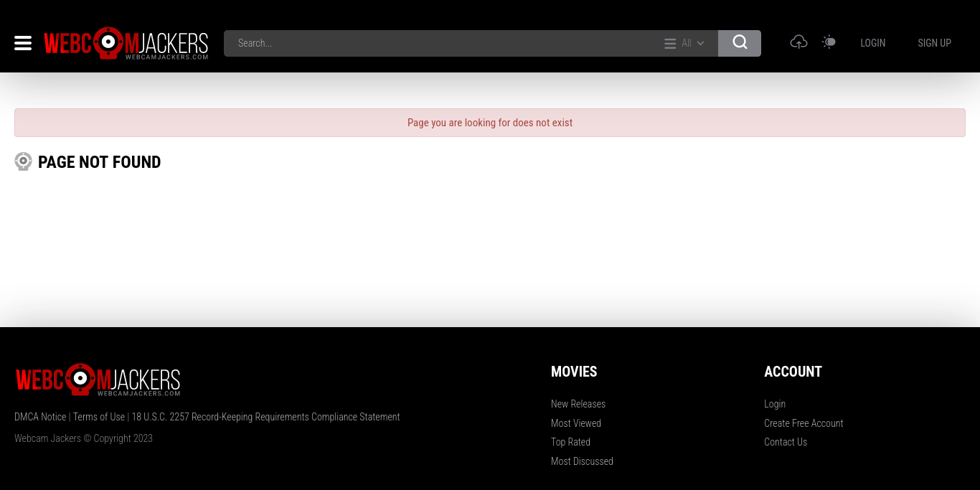
Task: Open the Login page from header
Action: click(872, 43)
